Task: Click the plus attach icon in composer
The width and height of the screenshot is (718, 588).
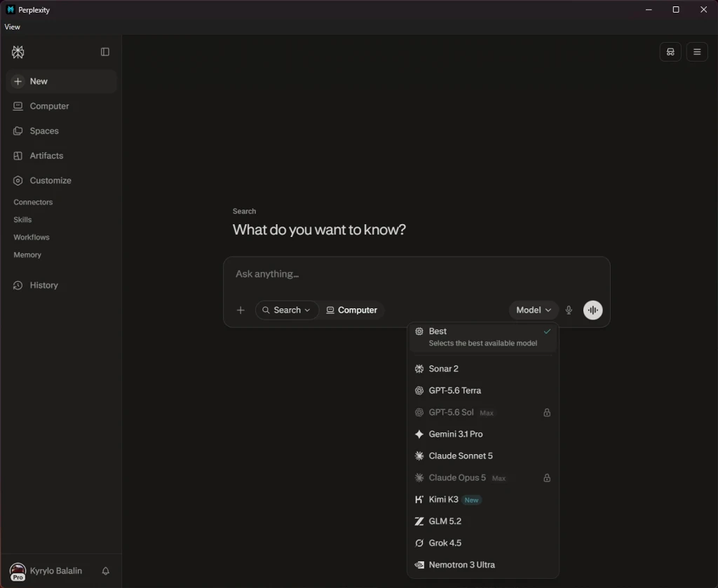Action: click(x=241, y=310)
